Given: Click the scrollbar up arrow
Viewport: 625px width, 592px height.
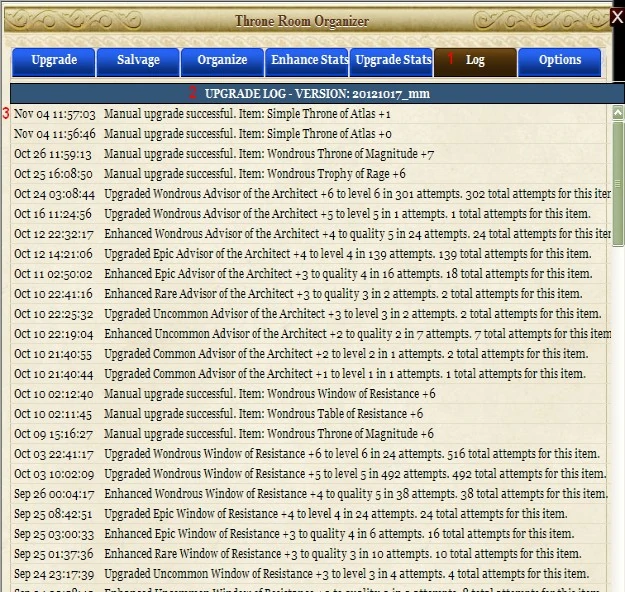Looking at the screenshot, I should point(618,113).
